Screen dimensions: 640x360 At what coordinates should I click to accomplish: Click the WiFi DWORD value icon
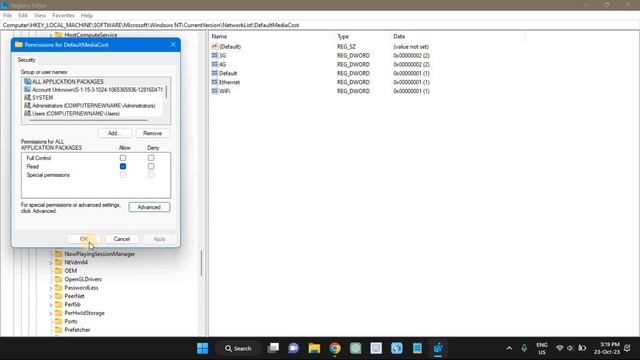click(x=215, y=91)
